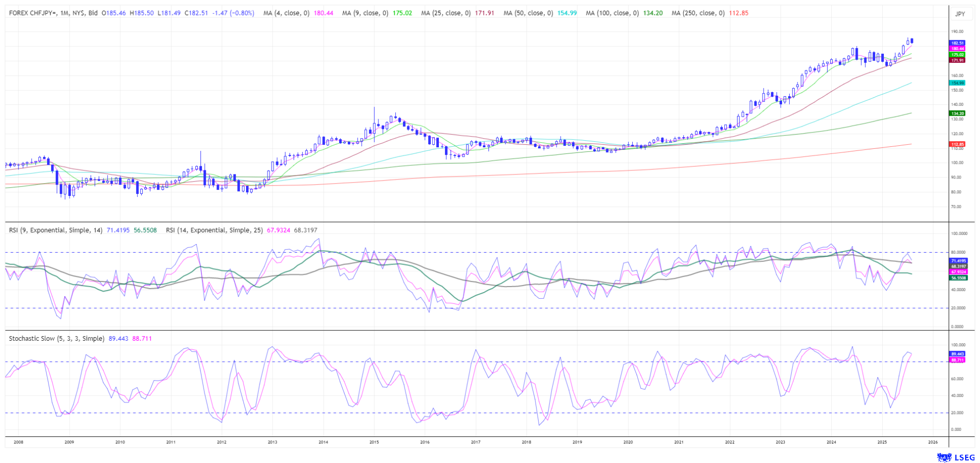
Task: Click the cyan 154.99 price tag
Action: [957, 83]
